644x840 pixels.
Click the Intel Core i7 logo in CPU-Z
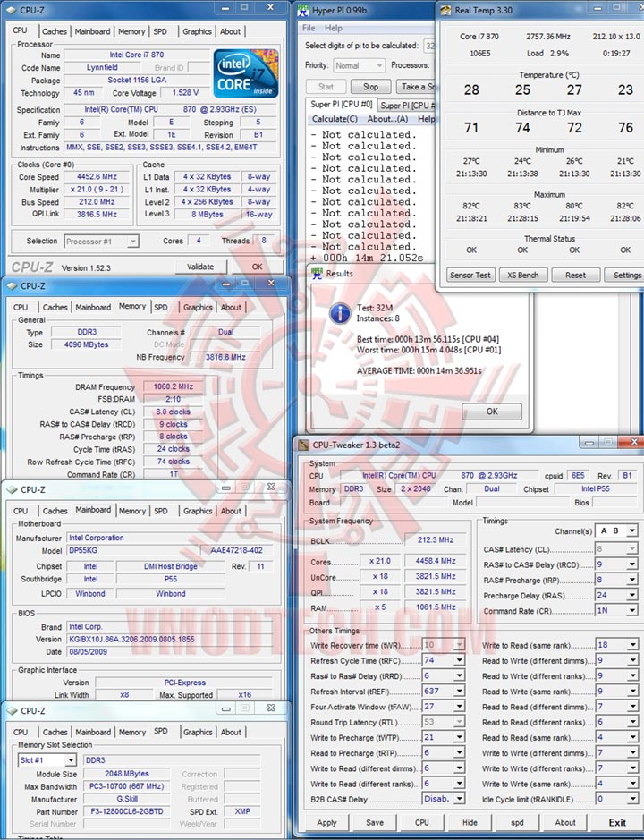point(246,72)
